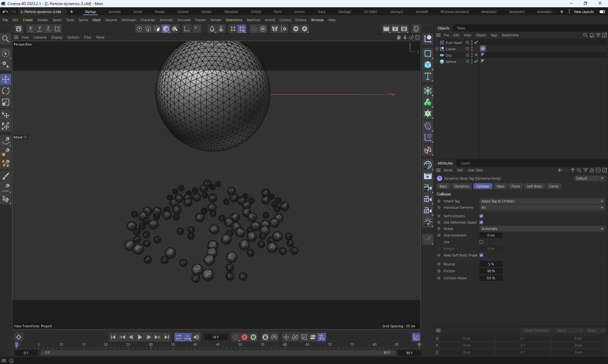This screenshot has width=608, height=364.
Task: Select the Rotate tool in left toolbar
Action: point(6,91)
